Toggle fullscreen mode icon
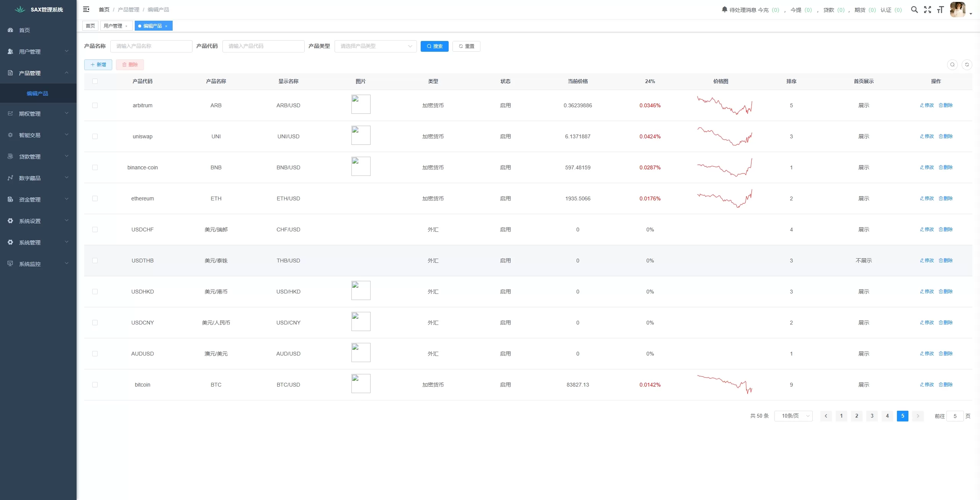 click(x=927, y=10)
